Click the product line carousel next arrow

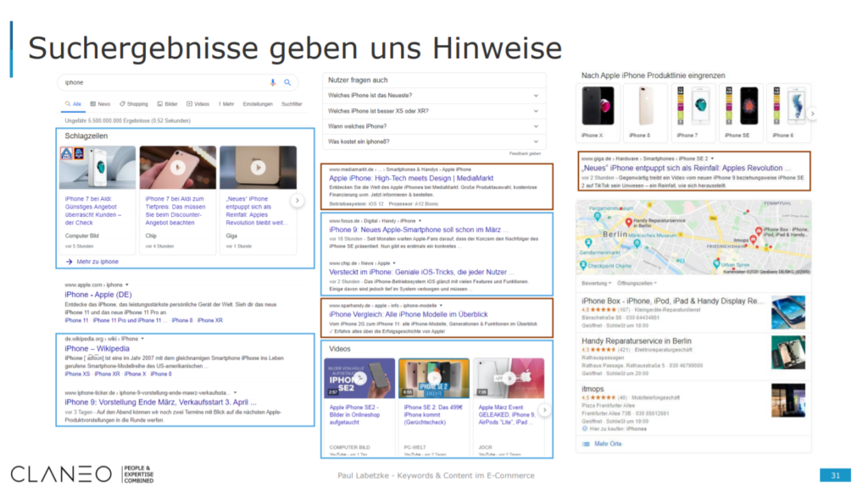point(813,113)
